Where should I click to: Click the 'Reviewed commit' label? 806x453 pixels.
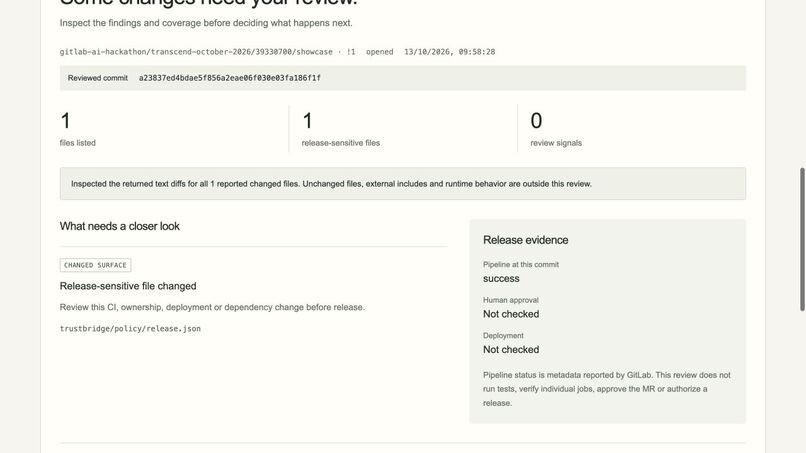click(98, 78)
